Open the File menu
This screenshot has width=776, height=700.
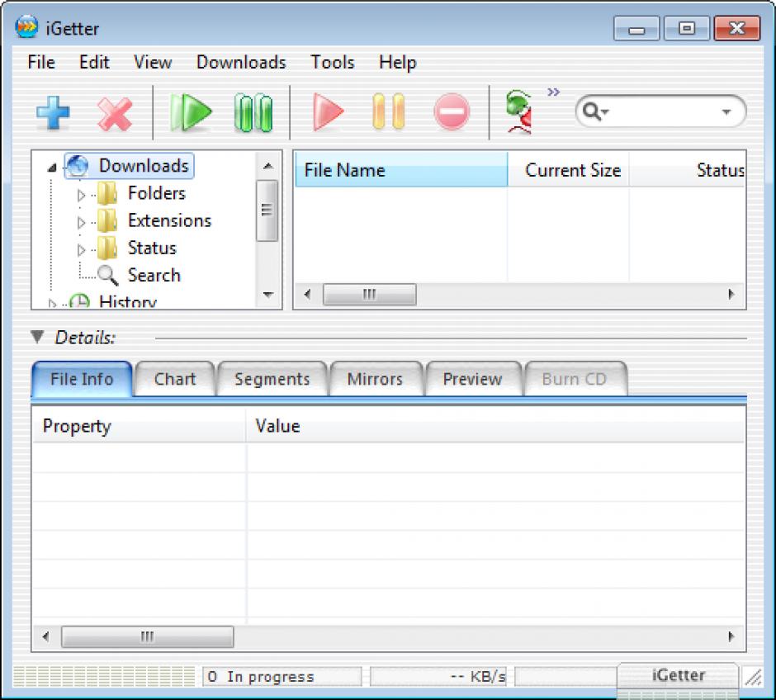click(41, 63)
